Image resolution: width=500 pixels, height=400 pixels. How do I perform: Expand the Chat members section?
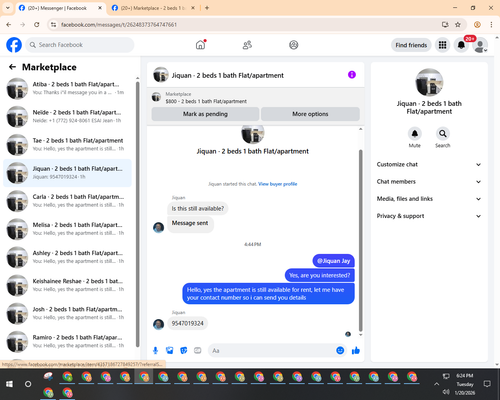pyautogui.click(x=429, y=182)
